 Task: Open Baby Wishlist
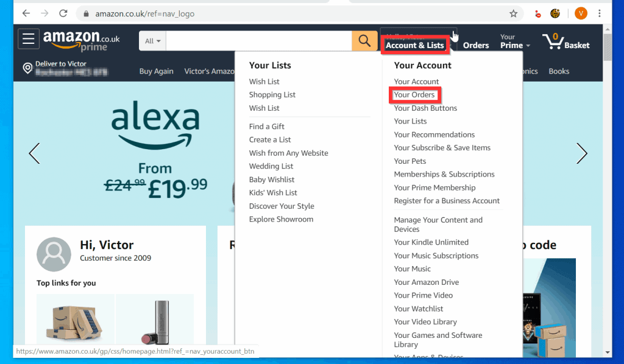pyautogui.click(x=272, y=180)
